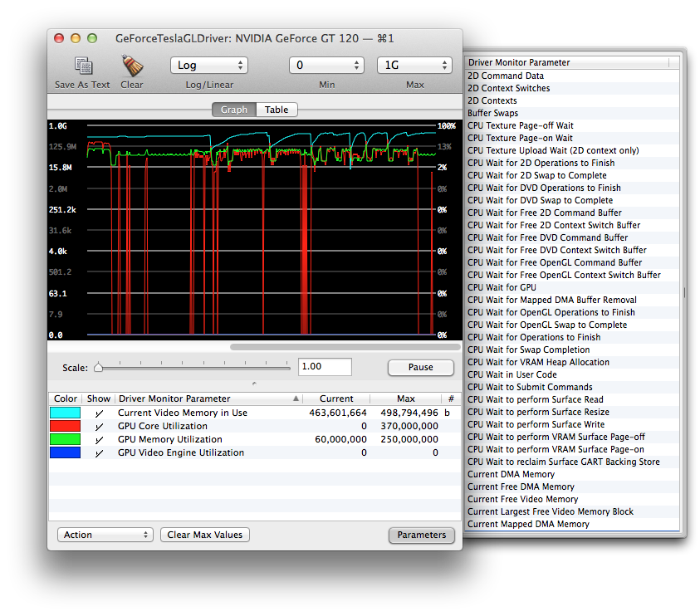Click the Clear broom icon
Viewport: 700px width, 616px height.
click(x=132, y=66)
